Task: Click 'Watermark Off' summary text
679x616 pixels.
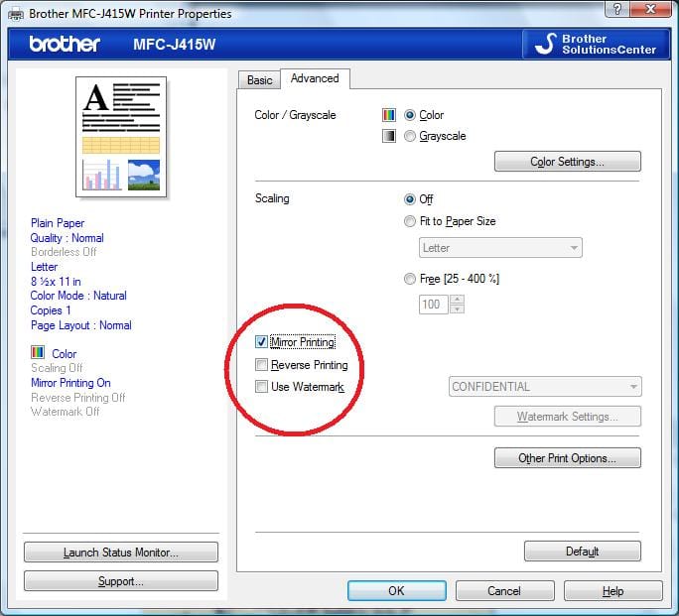Action: (65, 412)
